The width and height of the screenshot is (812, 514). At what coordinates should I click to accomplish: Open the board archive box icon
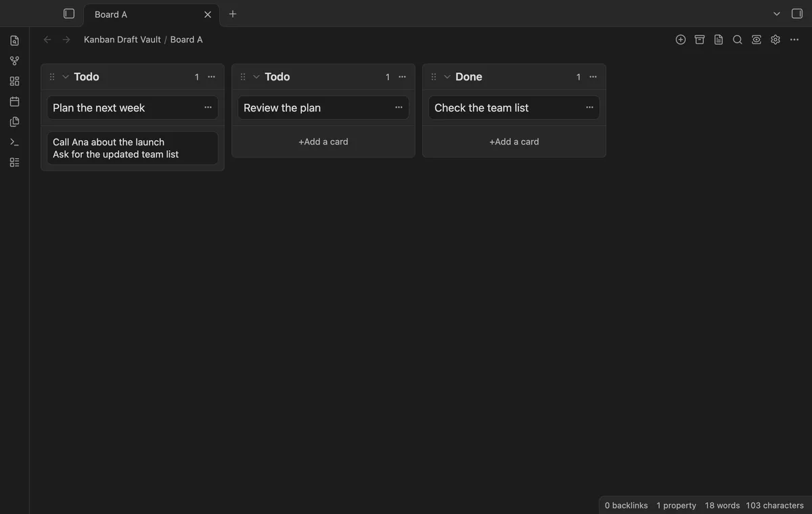[700, 40]
